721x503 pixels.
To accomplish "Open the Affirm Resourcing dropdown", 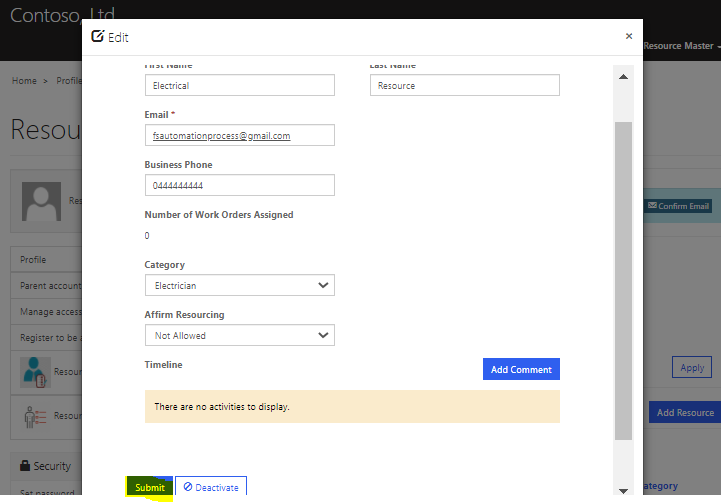I will pyautogui.click(x=240, y=335).
